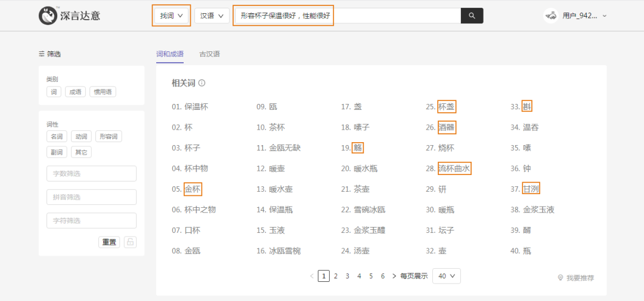
Task: Click the result word 茶壶
Action: (x=361, y=189)
